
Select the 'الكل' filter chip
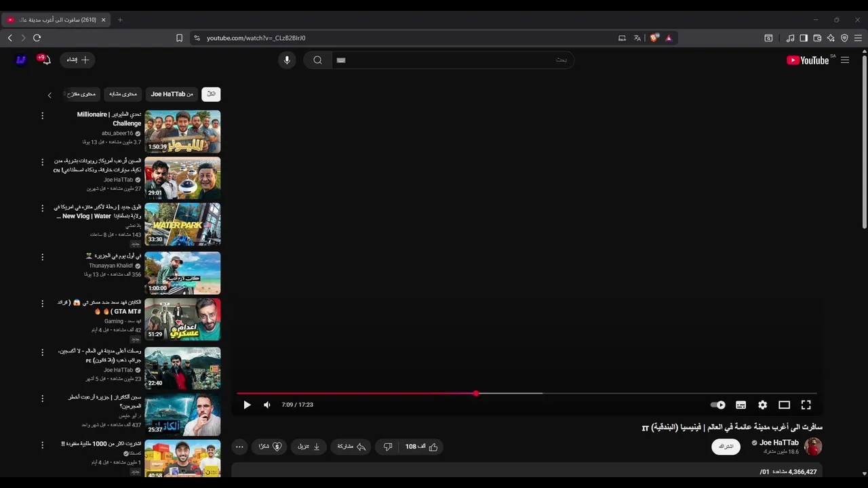(x=211, y=94)
